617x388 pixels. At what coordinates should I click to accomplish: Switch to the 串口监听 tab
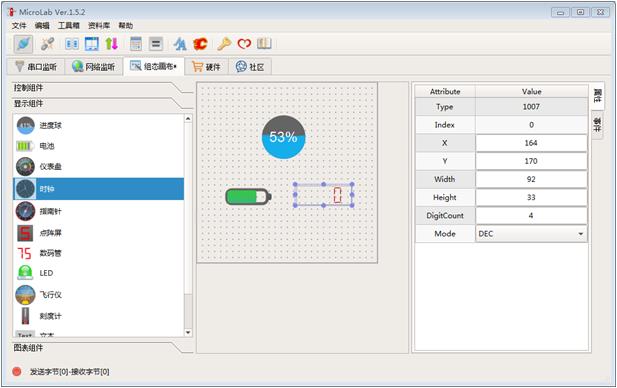(x=36, y=67)
